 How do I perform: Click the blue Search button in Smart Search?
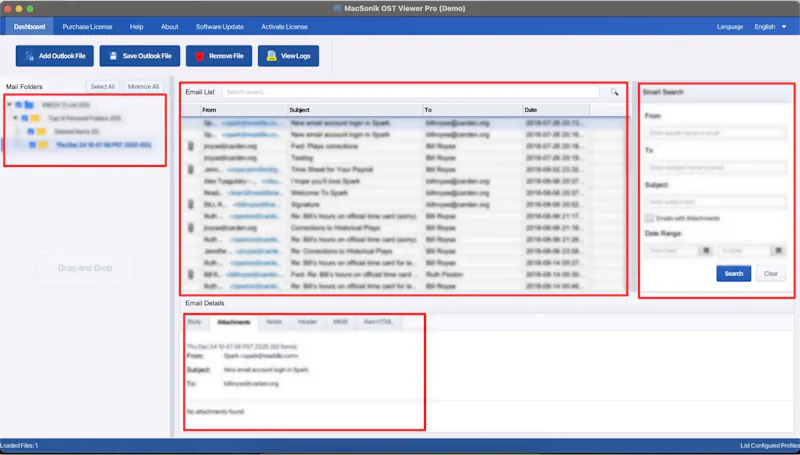(734, 273)
